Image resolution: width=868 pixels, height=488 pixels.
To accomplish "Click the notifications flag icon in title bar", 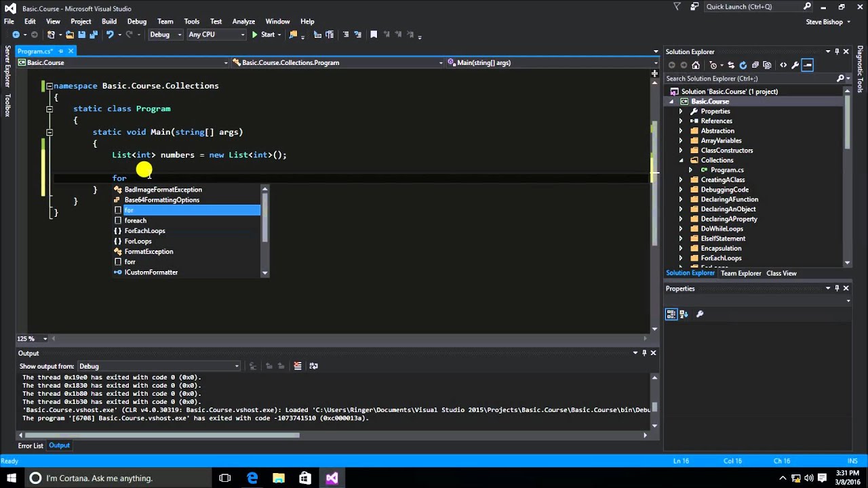I will pos(677,7).
